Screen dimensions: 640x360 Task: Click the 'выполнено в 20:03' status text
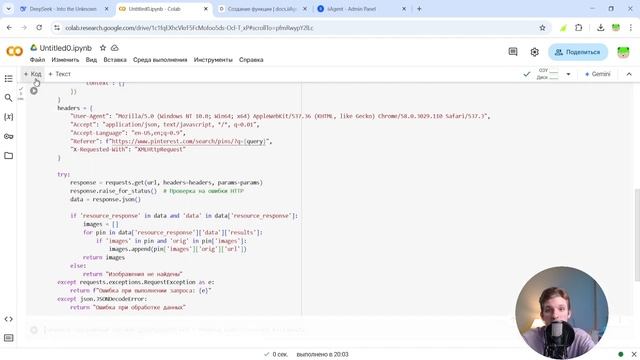click(322, 354)
